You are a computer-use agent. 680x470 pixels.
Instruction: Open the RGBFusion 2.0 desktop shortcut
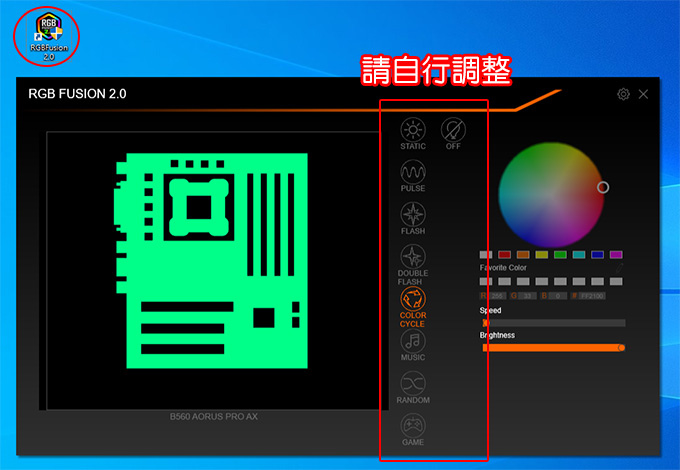pos(49,36)
